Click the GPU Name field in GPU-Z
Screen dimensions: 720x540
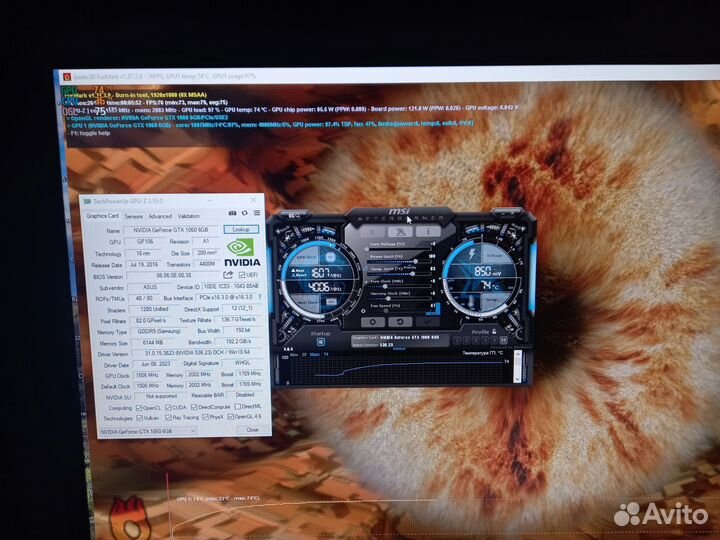[x=171, y=230]
